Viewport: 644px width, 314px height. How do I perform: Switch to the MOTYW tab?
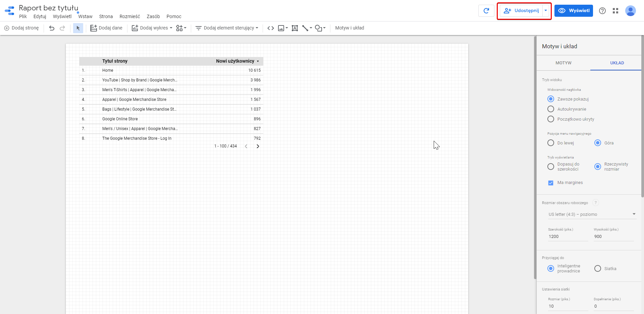click(563, 63)
